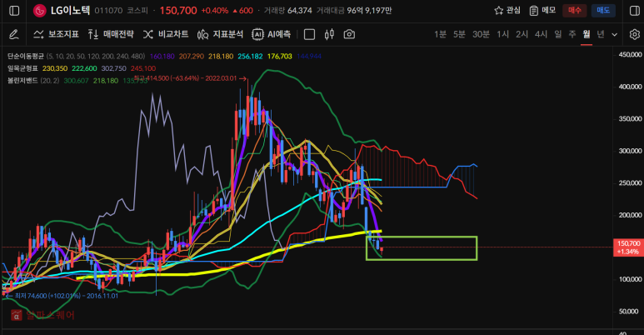Screen dimensions: 644x335
Task: Click the stock code 011070
Action: click(x=108, y=11)
